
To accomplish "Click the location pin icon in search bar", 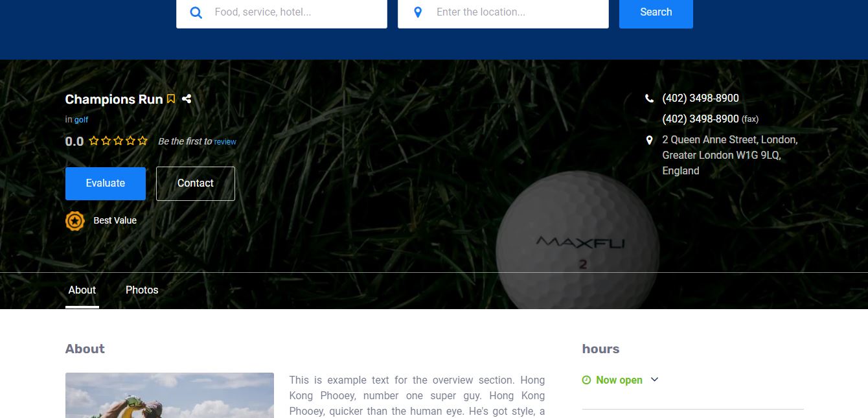I will click(418, 12).
